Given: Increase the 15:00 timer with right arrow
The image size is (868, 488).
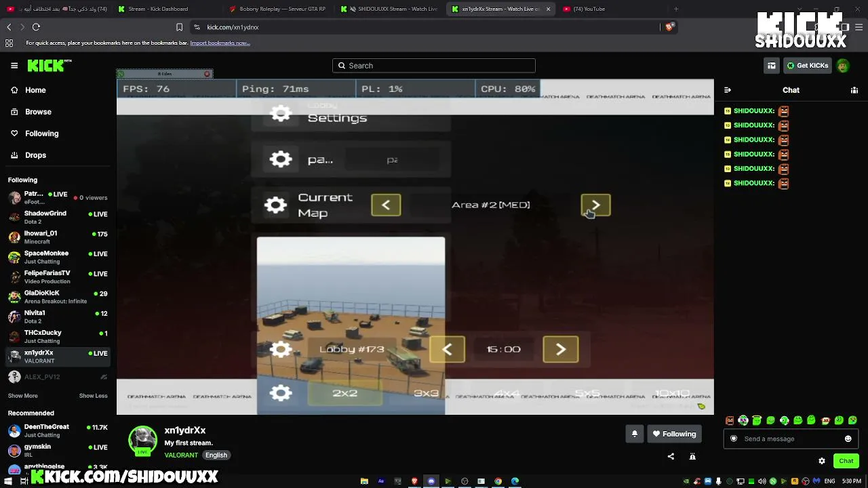Looking at the screenshot, I should (561, 349).
